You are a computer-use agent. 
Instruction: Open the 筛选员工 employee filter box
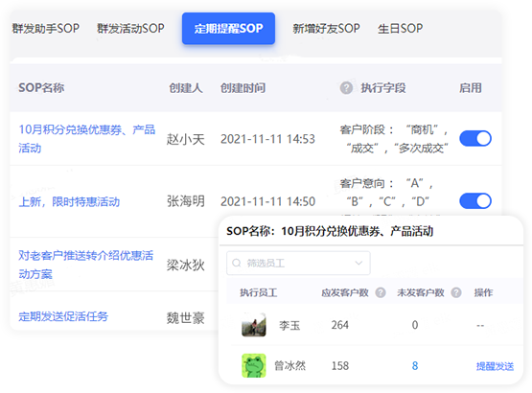tap(298, 263)
